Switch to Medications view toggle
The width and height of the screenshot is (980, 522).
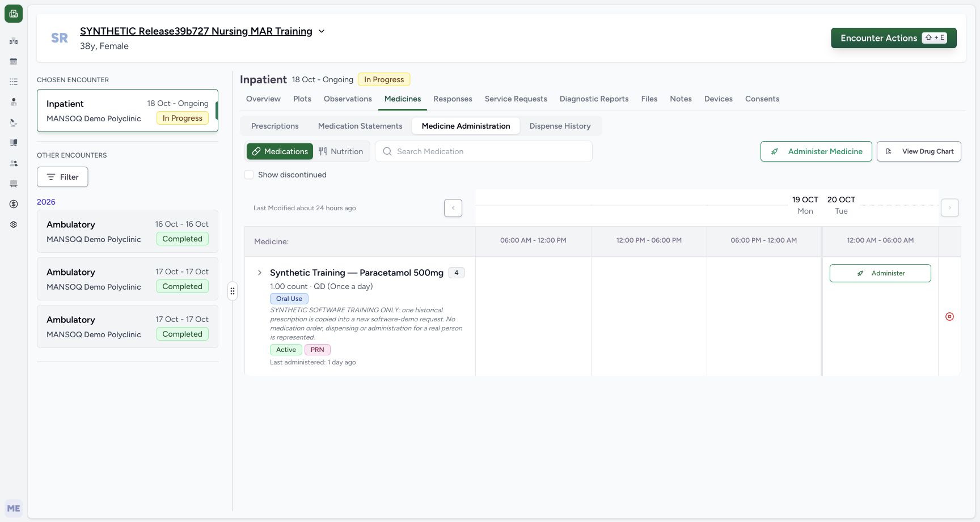coord(280,151)
